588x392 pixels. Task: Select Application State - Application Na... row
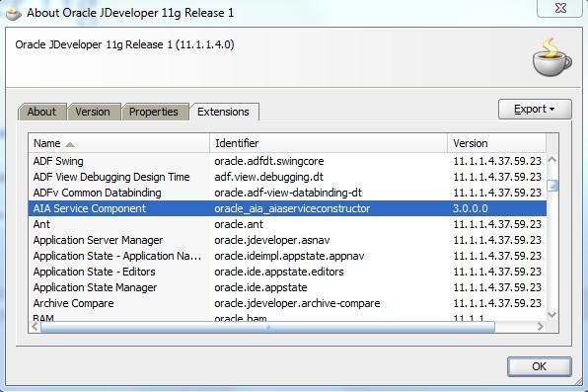[x=287, y=256]
